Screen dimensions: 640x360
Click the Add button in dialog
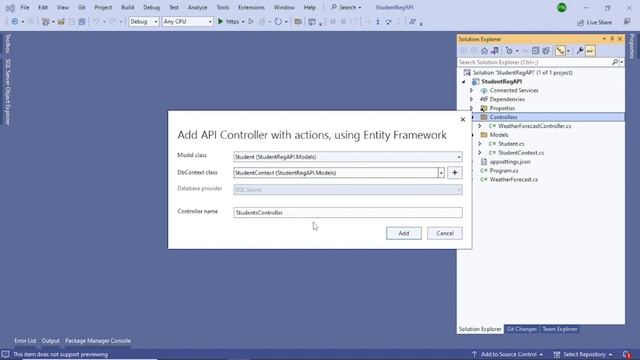coord(404,233)
